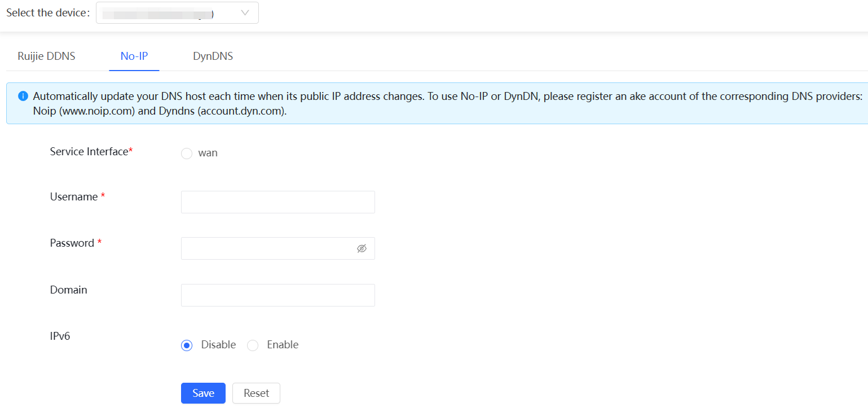Click the blue info icon in the banner

[x=23, y=97]
